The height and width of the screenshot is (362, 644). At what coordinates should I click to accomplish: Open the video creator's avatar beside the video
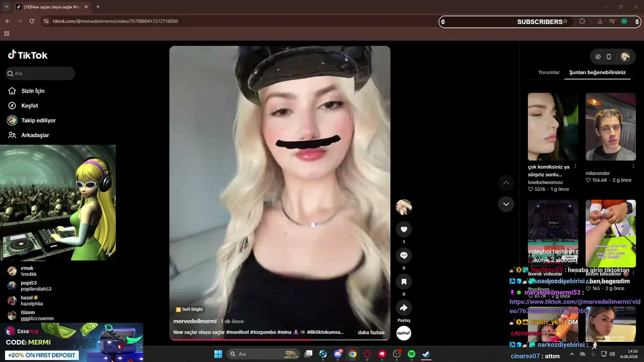[404, 207]
